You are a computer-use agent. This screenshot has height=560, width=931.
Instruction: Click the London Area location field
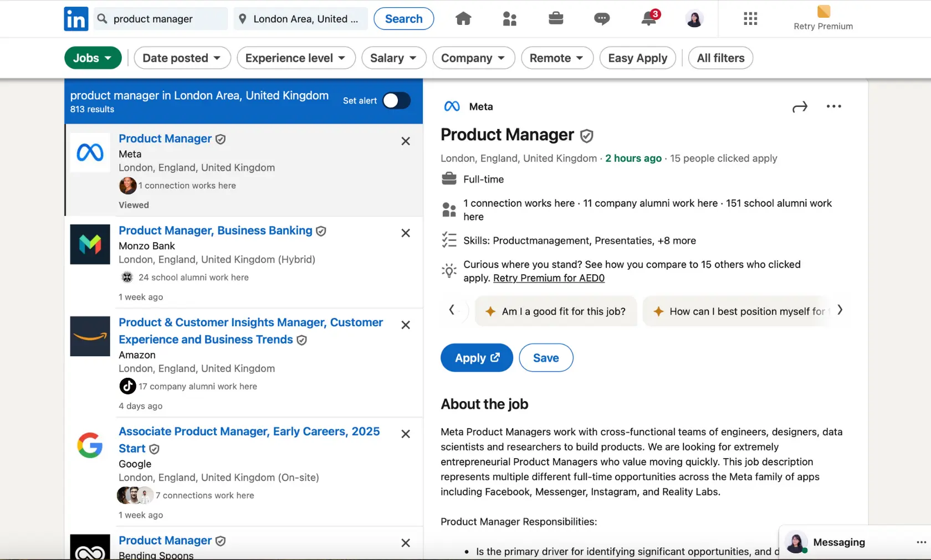301,19
